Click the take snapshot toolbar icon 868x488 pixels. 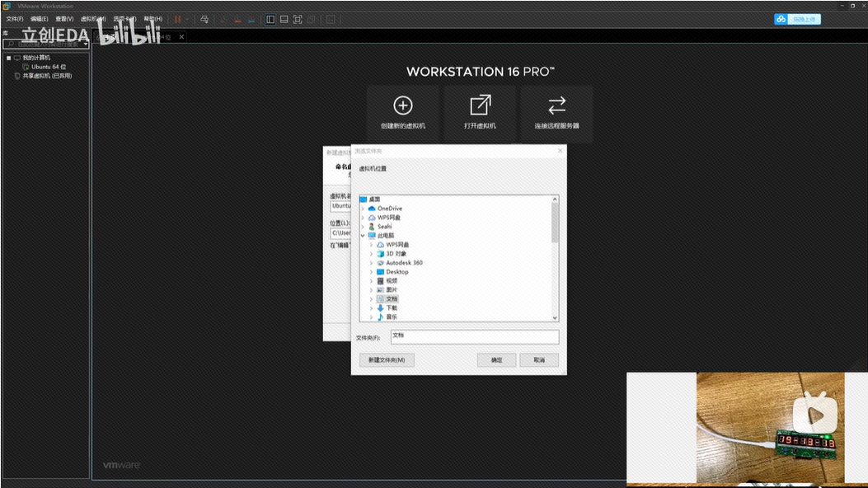coord(223,19)
